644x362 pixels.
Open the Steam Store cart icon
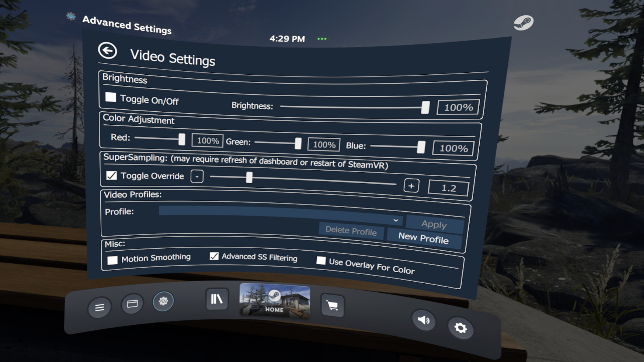332,305
